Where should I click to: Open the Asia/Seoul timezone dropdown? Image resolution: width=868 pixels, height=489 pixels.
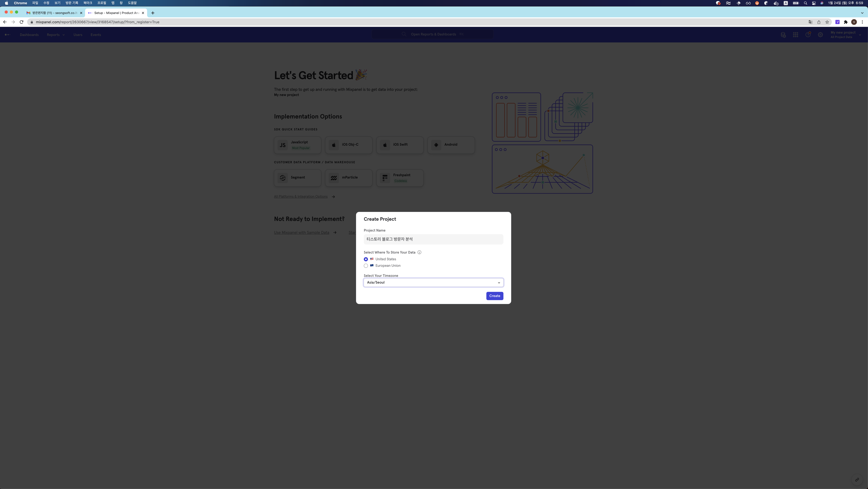(434, 283)
